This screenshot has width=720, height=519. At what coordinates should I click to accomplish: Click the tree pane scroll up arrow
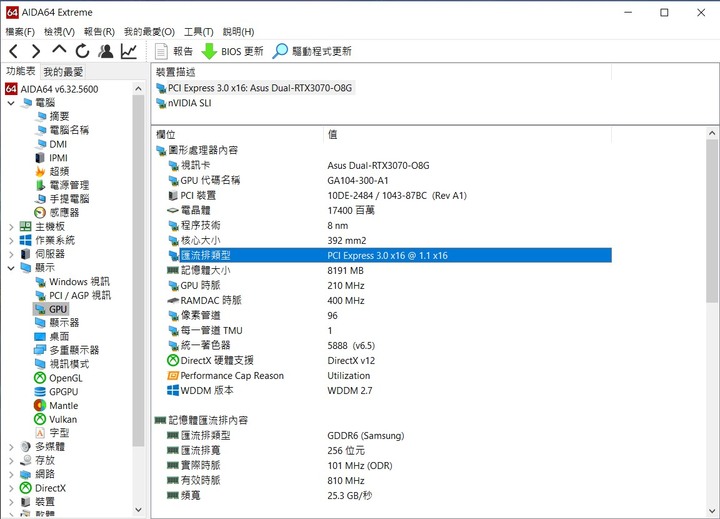tap(138, 89)
